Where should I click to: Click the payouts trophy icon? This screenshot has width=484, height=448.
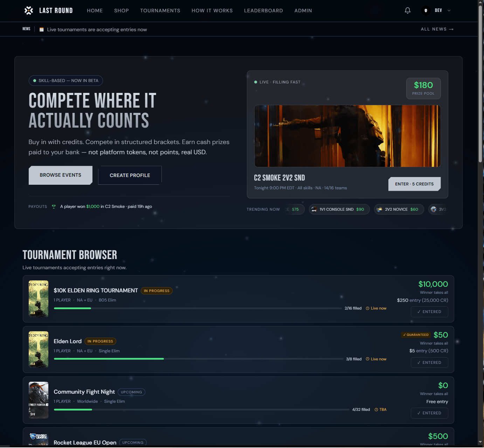pos(54,206)
